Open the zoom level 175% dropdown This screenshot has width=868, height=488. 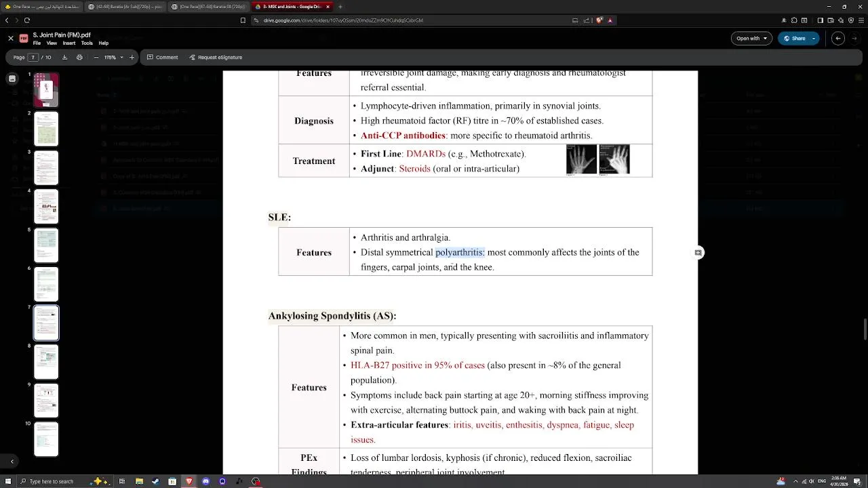(x=113, y=57)
